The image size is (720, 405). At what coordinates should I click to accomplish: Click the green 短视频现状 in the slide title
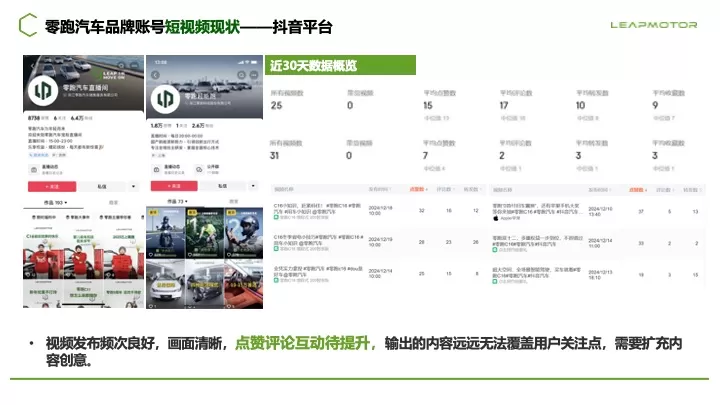202,27
